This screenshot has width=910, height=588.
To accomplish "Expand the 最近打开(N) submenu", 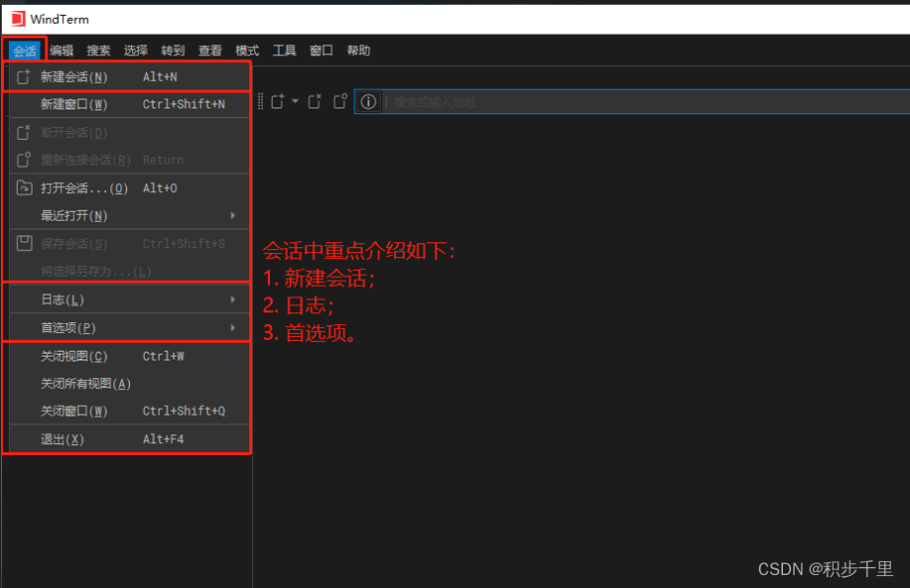I will coord(129,216).
